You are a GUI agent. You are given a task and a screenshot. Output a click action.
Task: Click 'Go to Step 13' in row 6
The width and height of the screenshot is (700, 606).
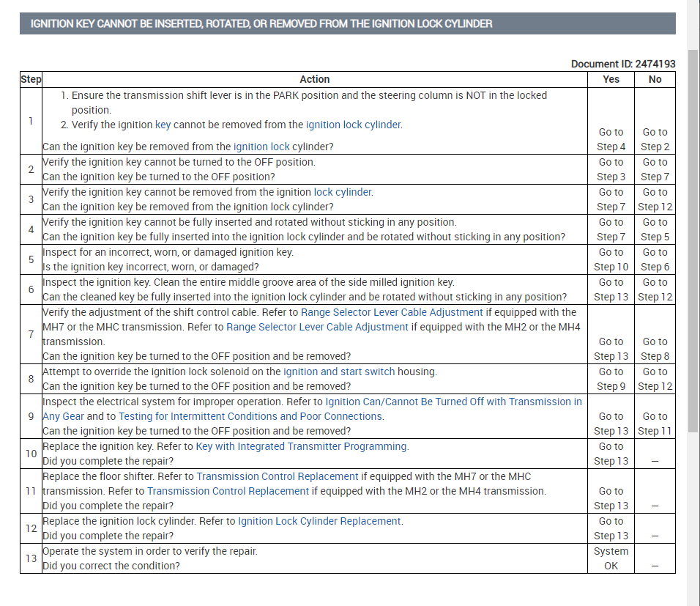click(611, 289)
